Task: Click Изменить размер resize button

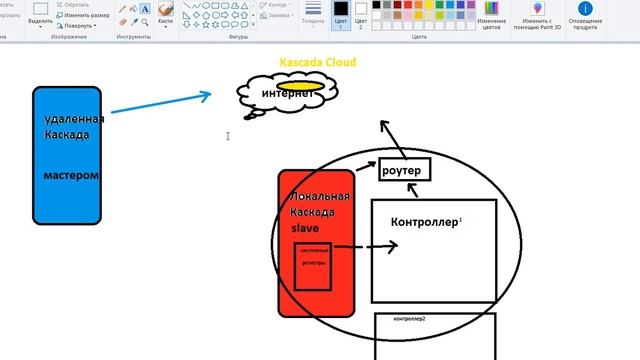Action: point(83,15)
